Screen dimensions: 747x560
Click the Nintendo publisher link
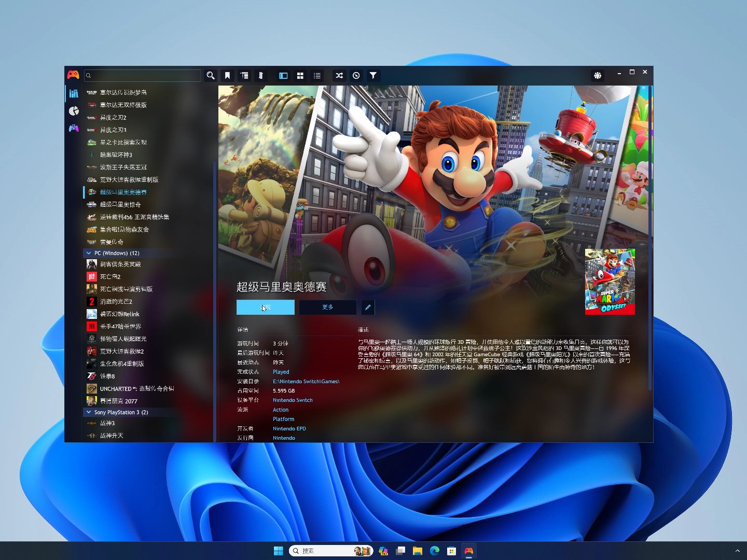[x=284, y=438]
